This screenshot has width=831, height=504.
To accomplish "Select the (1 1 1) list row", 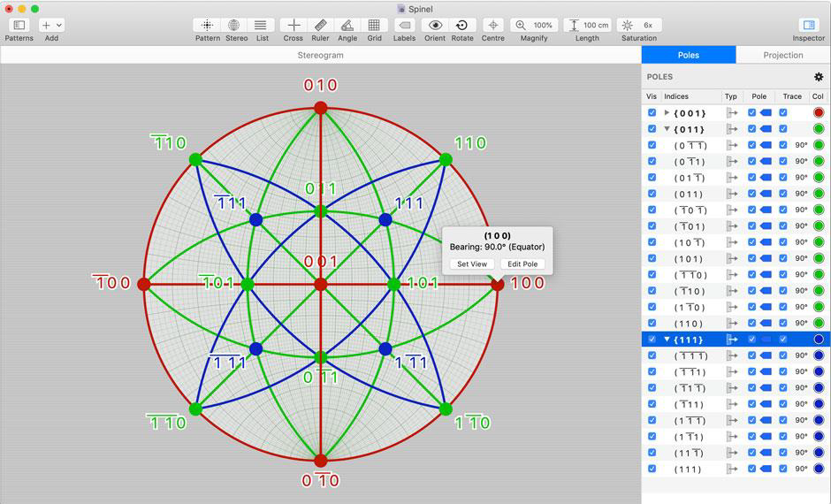I will (736, 469).
